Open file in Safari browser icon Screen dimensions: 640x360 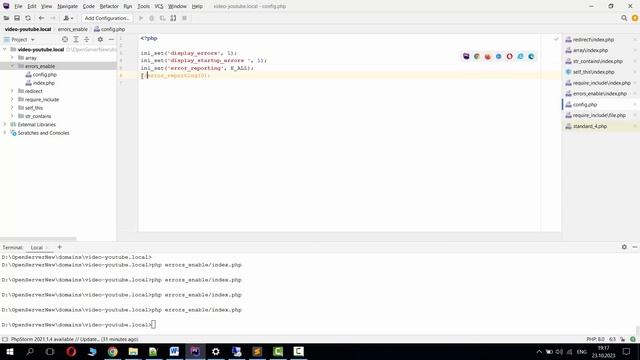[x=498, y=56]
